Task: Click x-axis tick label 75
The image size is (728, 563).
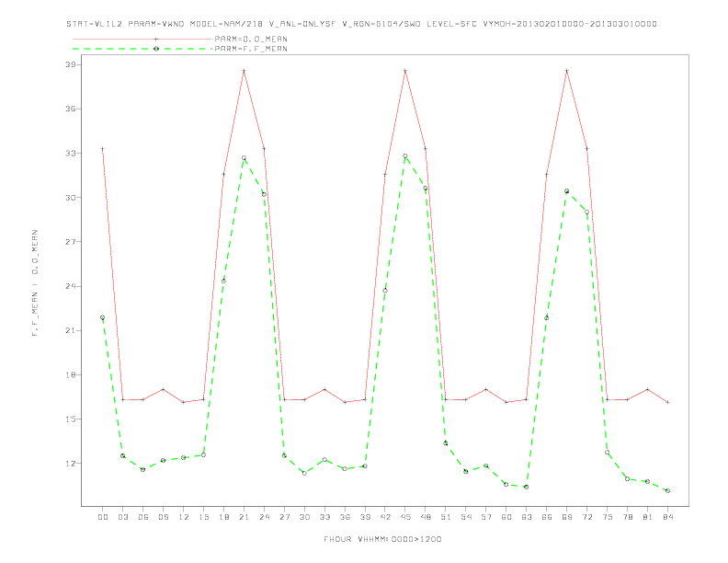Action: pos(608,517)
